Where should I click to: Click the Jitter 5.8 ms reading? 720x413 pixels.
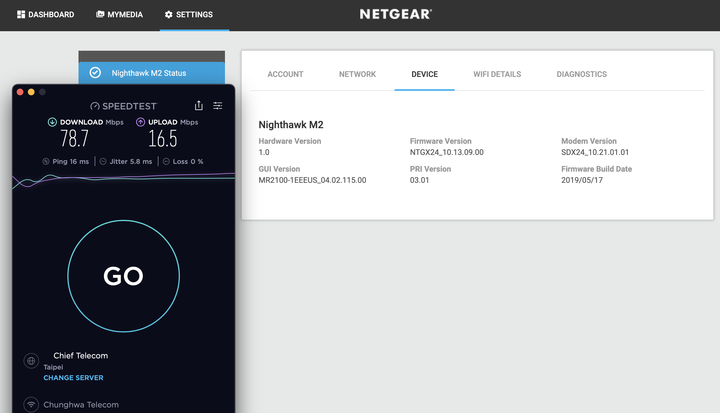click(x=130, y=161)
